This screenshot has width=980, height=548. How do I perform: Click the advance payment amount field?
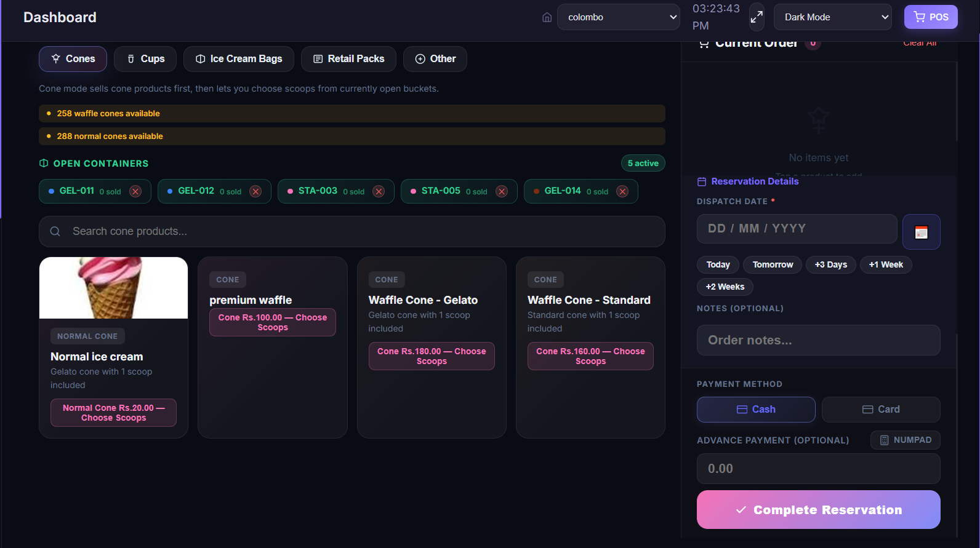[819, 469]
